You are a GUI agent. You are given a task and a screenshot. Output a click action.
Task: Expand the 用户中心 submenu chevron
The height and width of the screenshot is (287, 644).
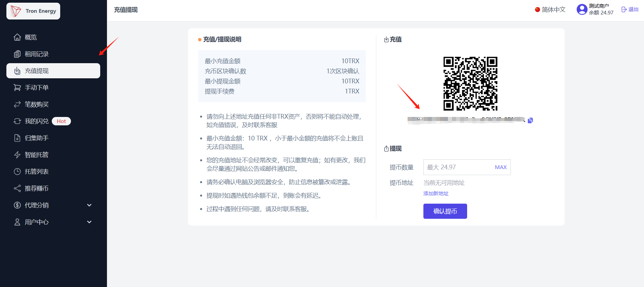click(89, 222)
